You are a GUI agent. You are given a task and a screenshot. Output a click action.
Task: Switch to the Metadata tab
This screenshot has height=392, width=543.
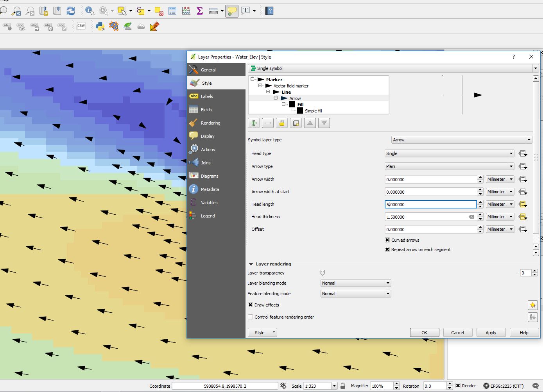pos(216,189)
